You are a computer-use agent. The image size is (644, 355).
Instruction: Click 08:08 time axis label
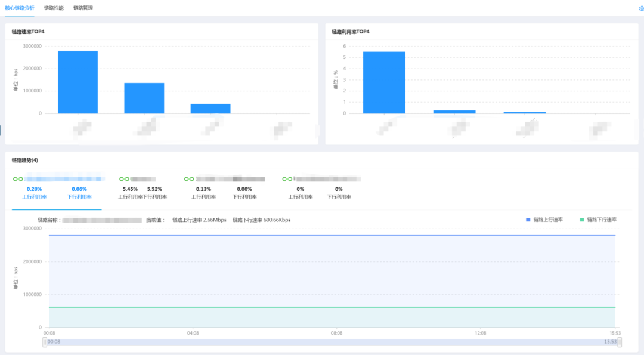(x=336, y=333)
